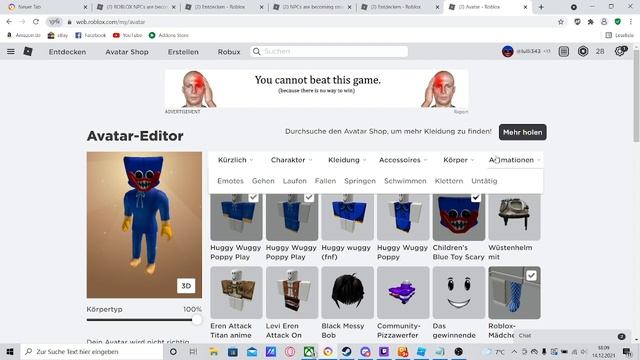The width and height of the screenshot is (640, 360).
Task: Open the Xbox app in the taskbar
Action: pos(309,351)
